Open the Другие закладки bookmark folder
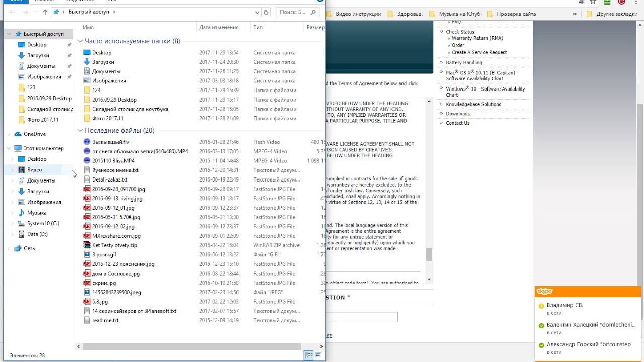644x362 pixels. 612,14
